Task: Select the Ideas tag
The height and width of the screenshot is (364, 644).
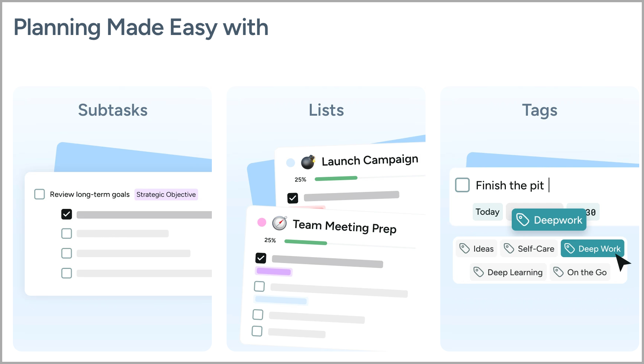Action: [477, 249]
